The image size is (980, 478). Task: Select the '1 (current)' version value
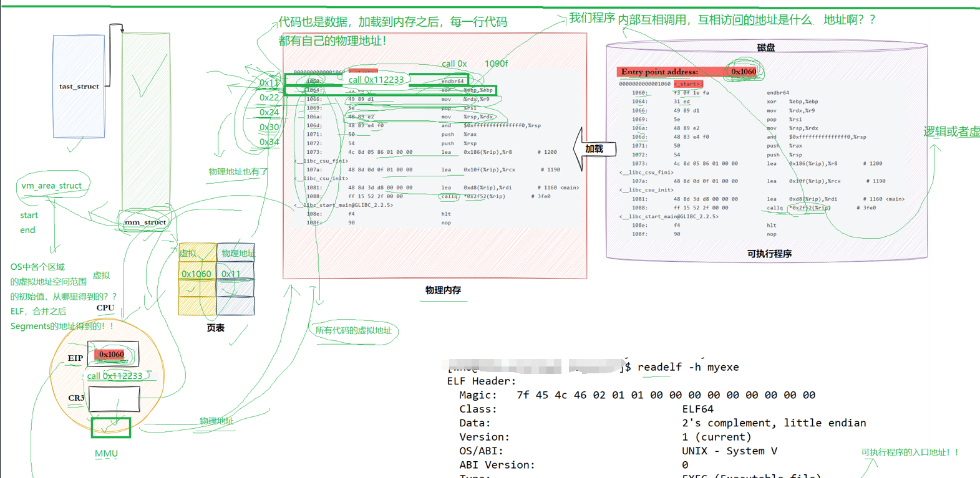click(x=717, y=437)
